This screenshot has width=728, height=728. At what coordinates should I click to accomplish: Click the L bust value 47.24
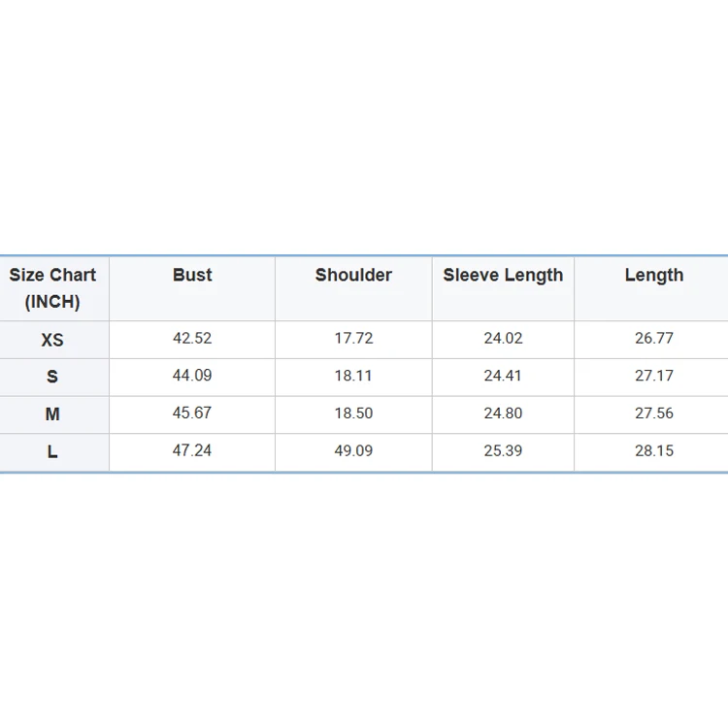pyautogui.click(x=192, y=450)
